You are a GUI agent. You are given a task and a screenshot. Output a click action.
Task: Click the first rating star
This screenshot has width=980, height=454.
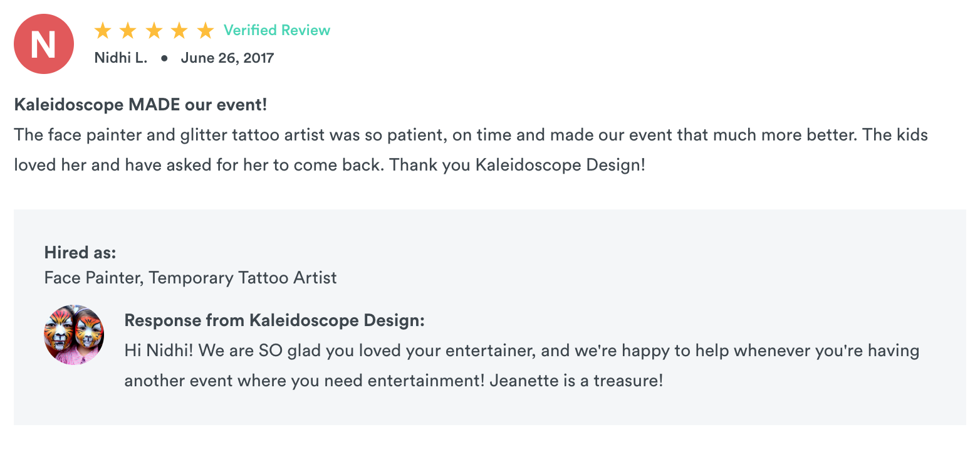(102, 30)
